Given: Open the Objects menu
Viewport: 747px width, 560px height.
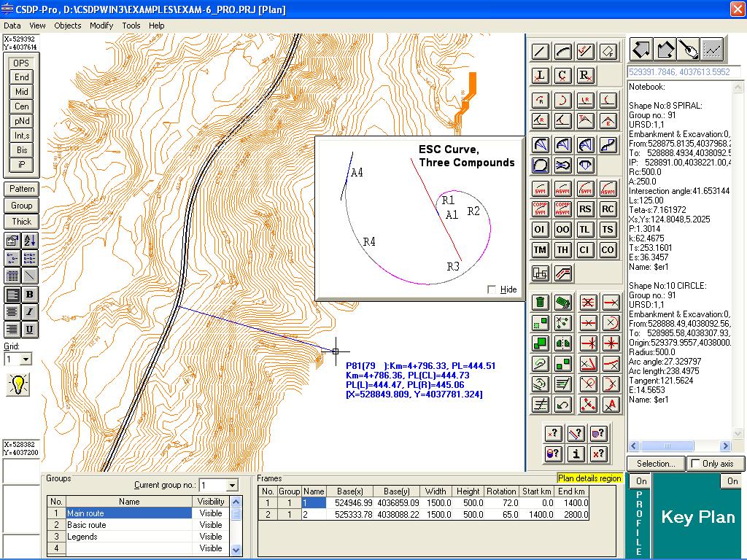Looking at the screenshot, I should pos(68,26).
